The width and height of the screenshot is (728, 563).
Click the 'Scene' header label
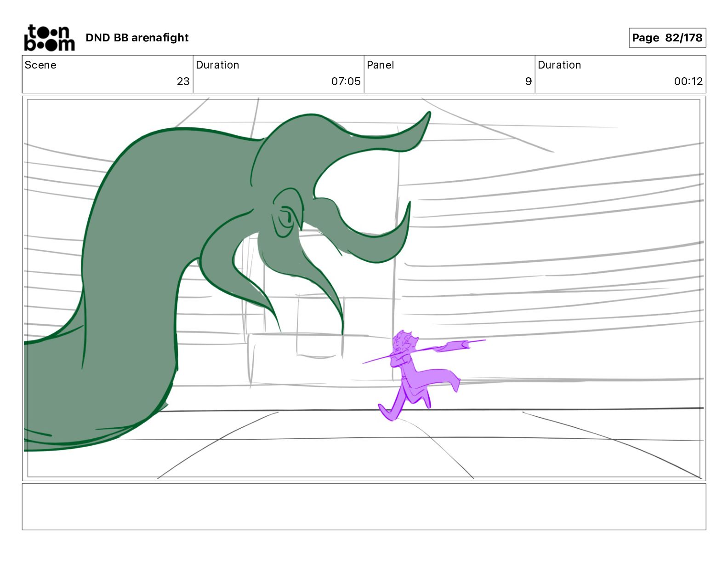coord(40,65)
